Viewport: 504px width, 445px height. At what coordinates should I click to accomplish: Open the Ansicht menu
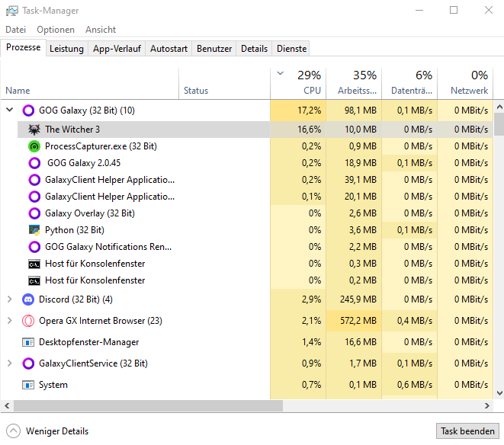[101, 30]
